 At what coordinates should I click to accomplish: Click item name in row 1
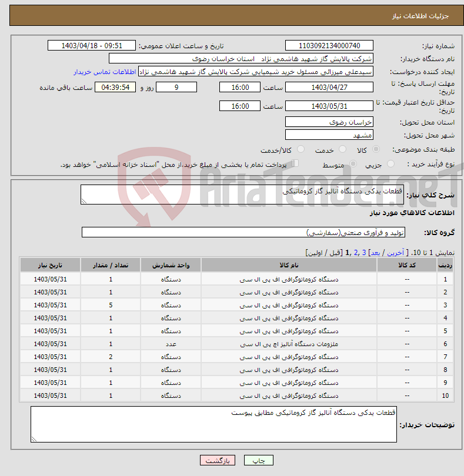pyautogui.click(x=289, y=279)
